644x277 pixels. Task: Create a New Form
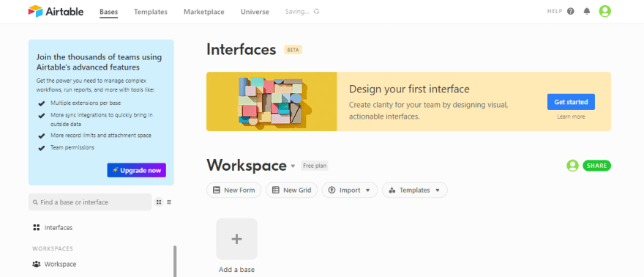pyautogui.click(x=233, y=190)
